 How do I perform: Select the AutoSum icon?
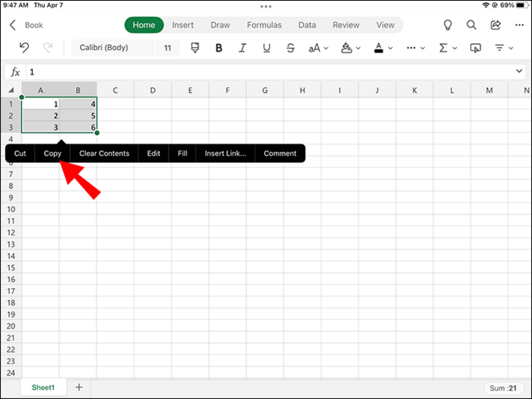[x=444, y=48]
